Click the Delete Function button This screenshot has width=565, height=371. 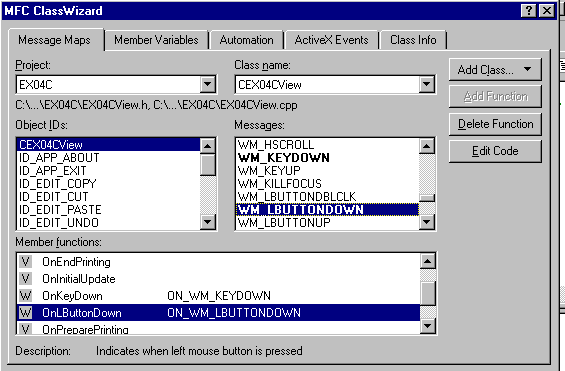tap(495, 124)
